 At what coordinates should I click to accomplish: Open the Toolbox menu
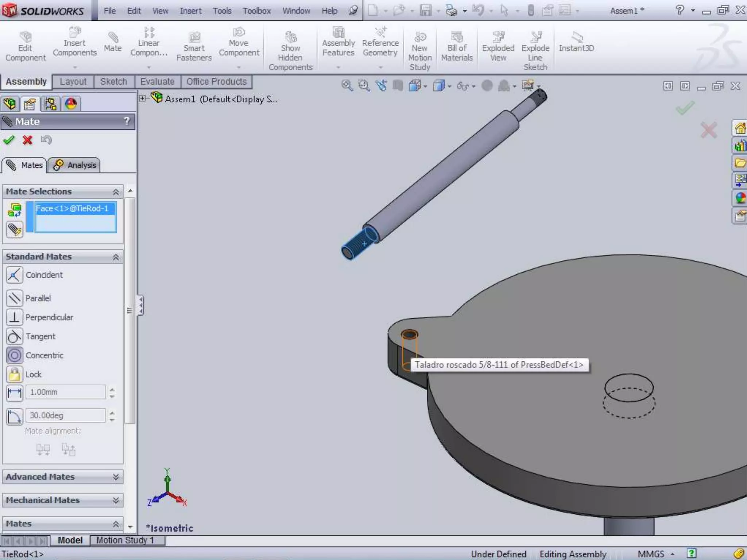point(257,11)
